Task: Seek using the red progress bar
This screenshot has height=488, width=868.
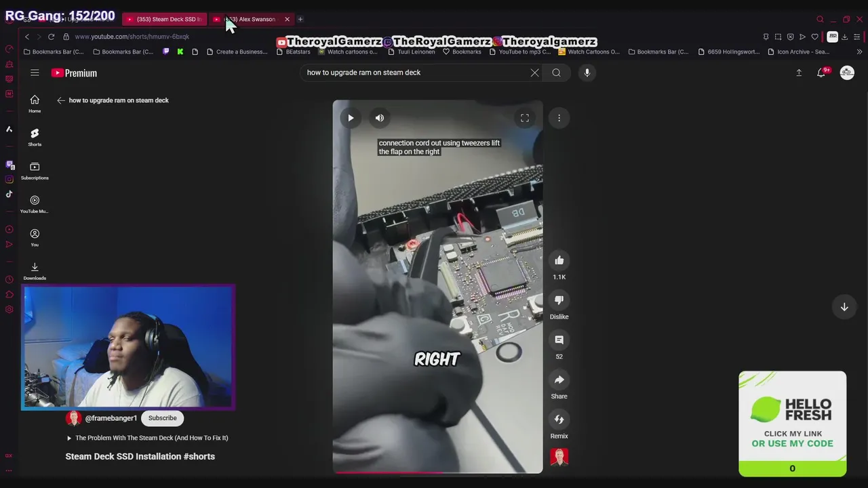Action: pos(437,472)
